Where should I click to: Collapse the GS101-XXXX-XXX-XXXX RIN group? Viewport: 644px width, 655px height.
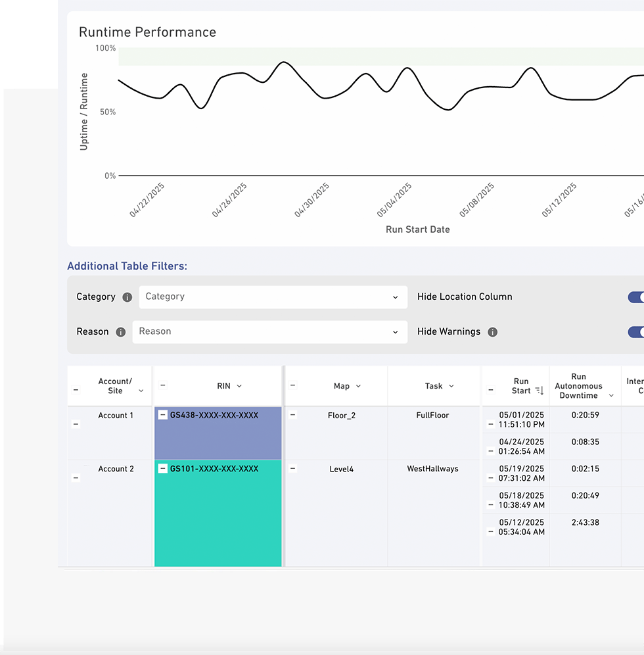tap(163, 468)
